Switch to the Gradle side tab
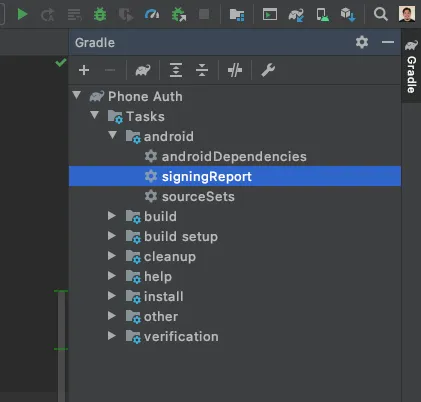This screenshot has width=421, height=402. tap(411, 67)
